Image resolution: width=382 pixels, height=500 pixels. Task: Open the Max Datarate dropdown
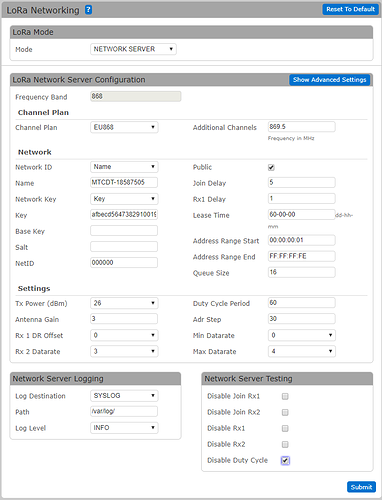[x=302, y=351]
